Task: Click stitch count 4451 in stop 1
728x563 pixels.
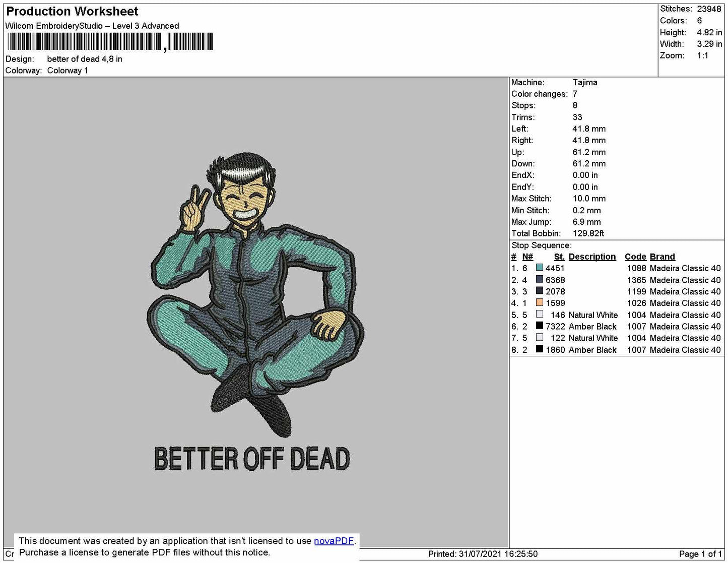Action: (555, 268)
